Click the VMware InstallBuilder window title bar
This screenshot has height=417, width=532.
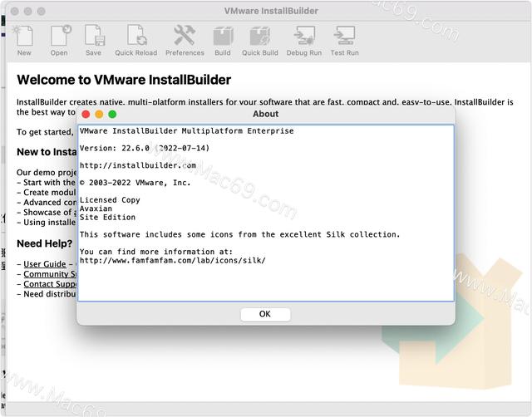click(271, 11)
